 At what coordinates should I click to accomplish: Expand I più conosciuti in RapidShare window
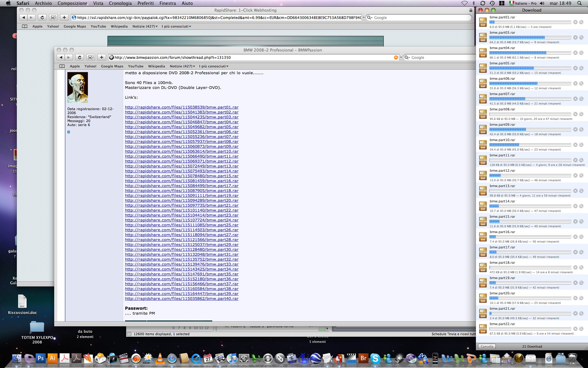(x=176, y=26)
